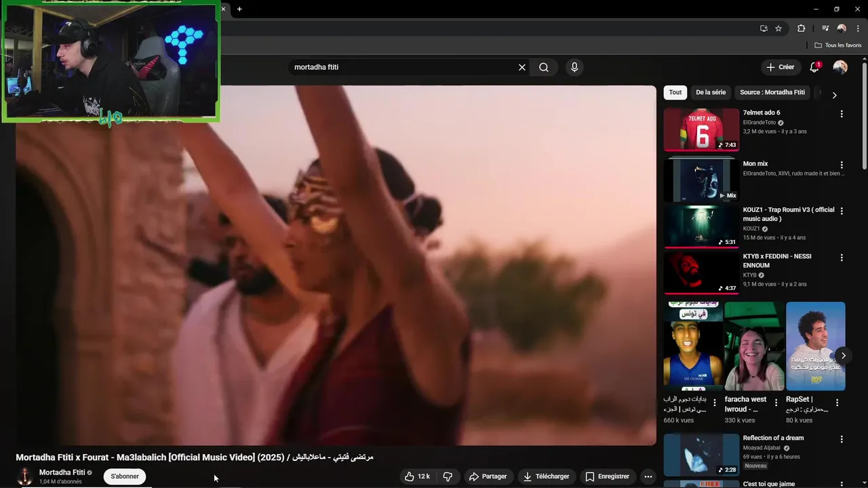This screenshot has height=488, width=868.
Task: Open the YouTube account avatar menu
Action: [840, 67]
